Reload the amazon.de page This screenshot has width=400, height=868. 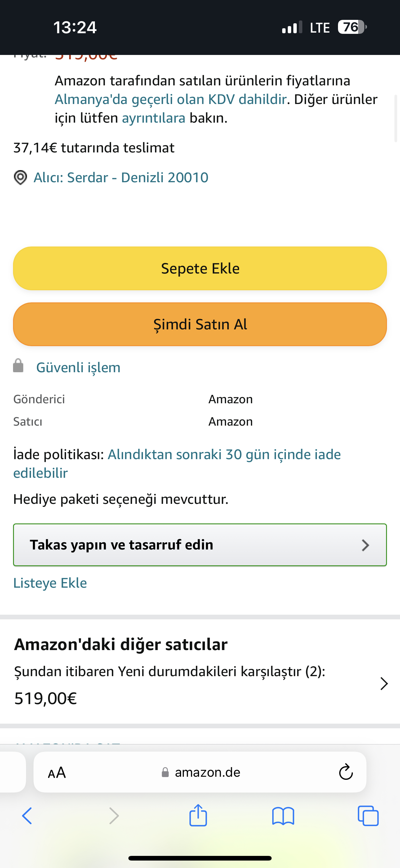click(x=346, y=772)
